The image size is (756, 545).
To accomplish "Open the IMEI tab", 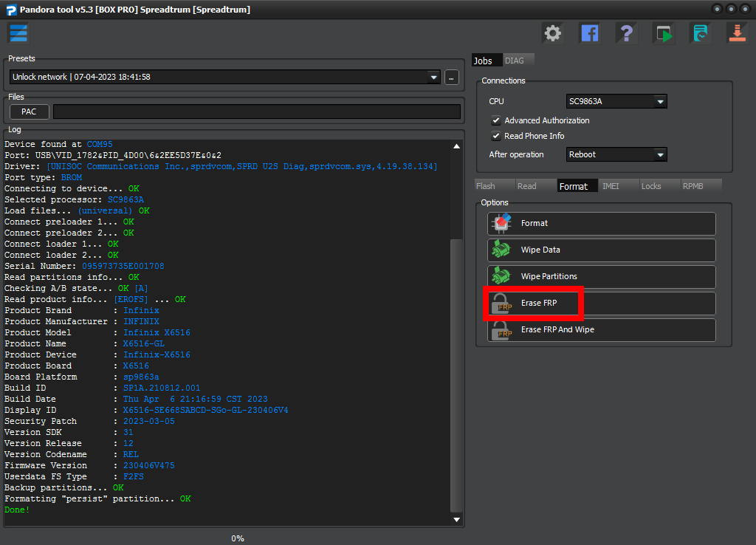I will click(x=619, y=185).
